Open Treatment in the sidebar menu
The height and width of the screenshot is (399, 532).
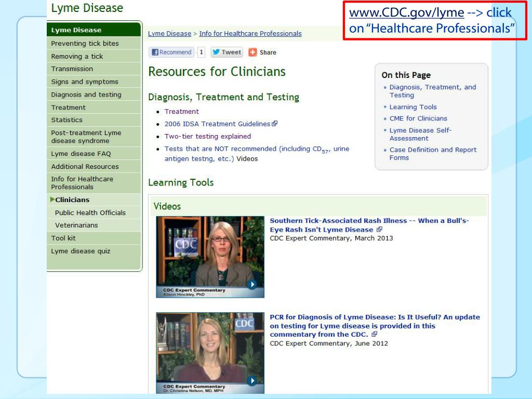click(x=94, y=107)
